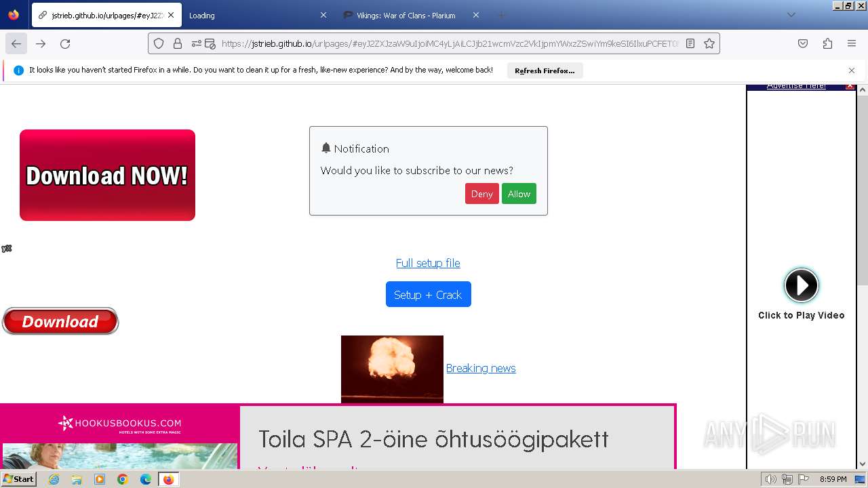Open the Advertise Here link

[796, 87]
